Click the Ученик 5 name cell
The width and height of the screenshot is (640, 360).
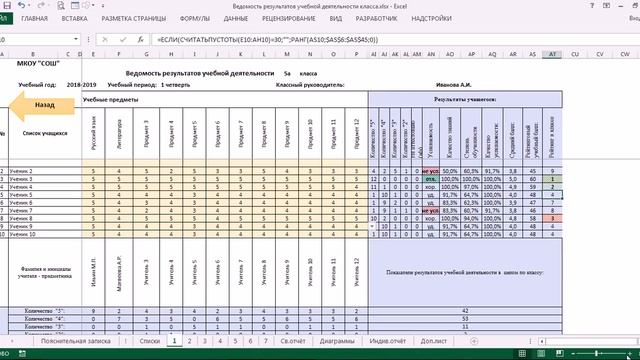click(45, 195)
